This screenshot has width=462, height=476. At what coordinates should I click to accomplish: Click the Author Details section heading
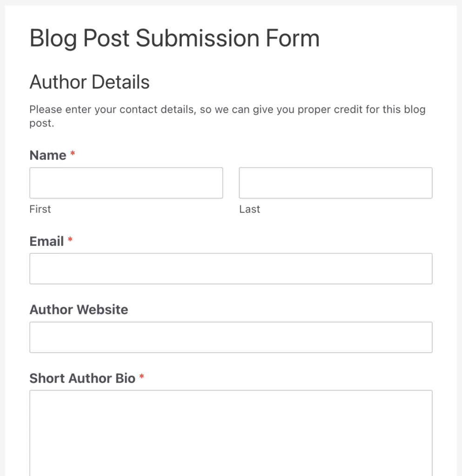89,82
